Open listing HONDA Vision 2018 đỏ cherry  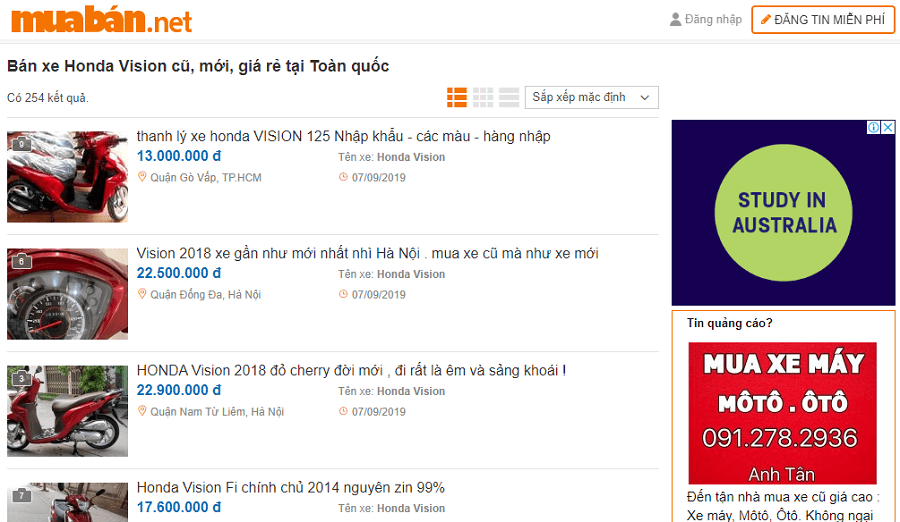point(351,370)
